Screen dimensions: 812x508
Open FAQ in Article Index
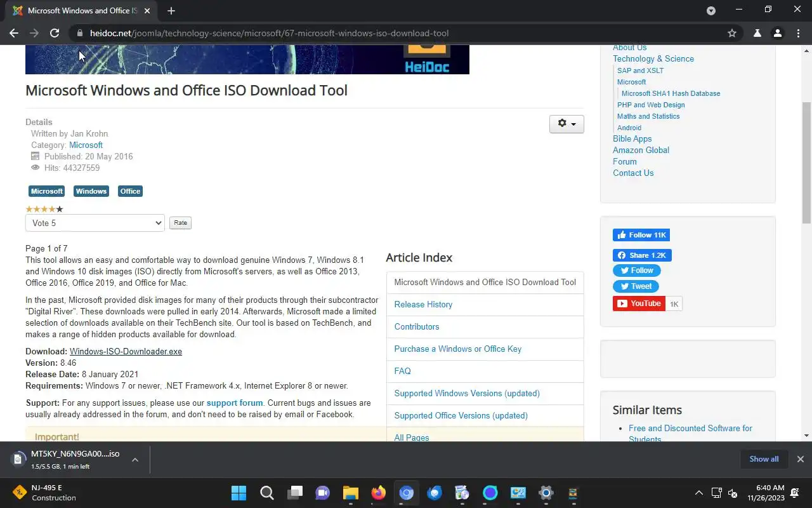click(402, 371)
